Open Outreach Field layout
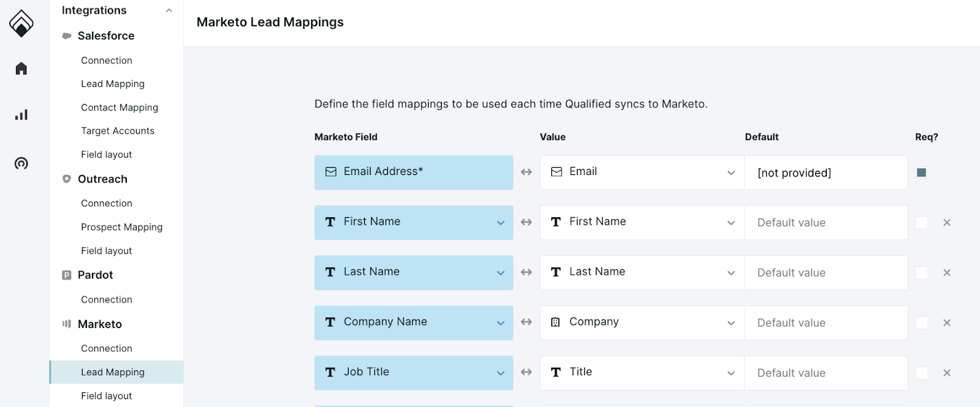 (x=107, y=251)
